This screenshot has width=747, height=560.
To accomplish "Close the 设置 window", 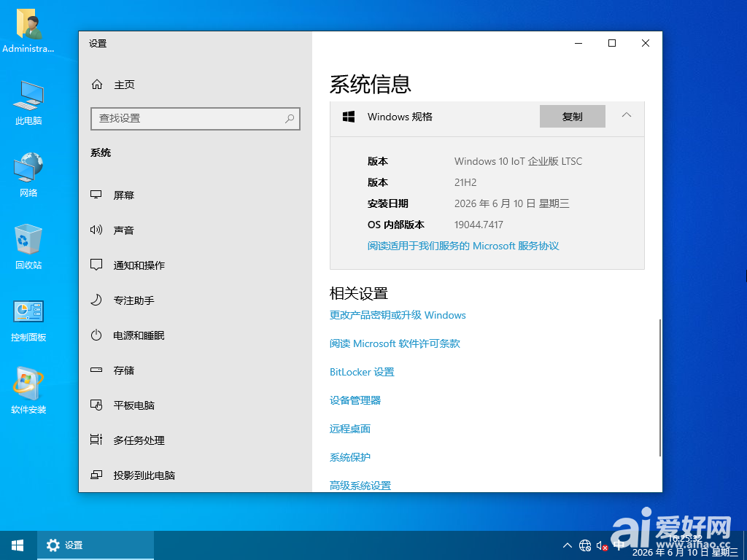I will tap(646, 43).
